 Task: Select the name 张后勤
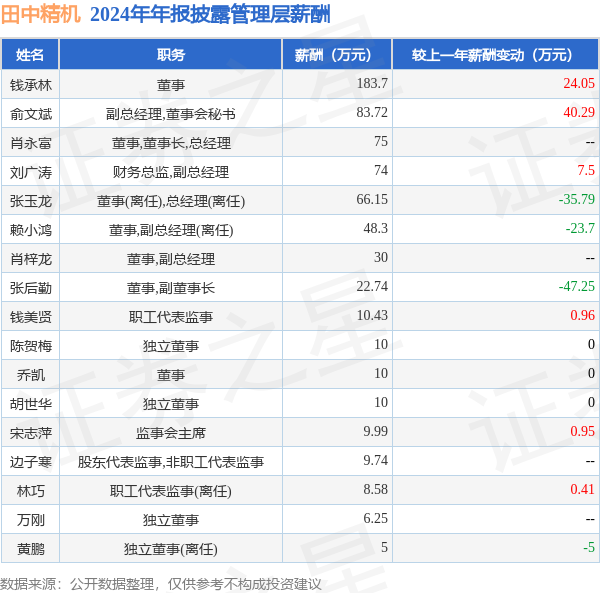[31, 288]
